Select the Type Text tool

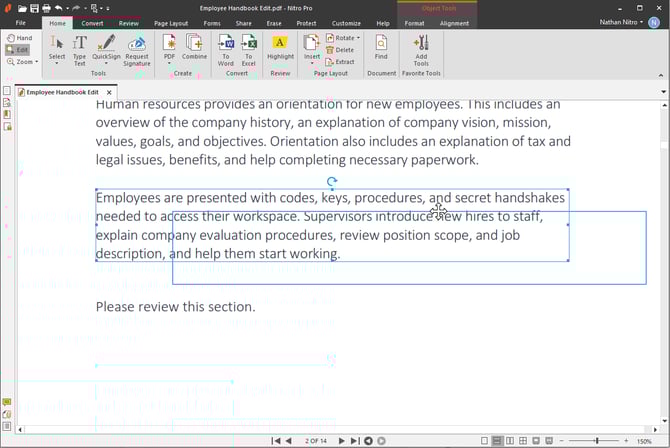click(x=80, y=48)
